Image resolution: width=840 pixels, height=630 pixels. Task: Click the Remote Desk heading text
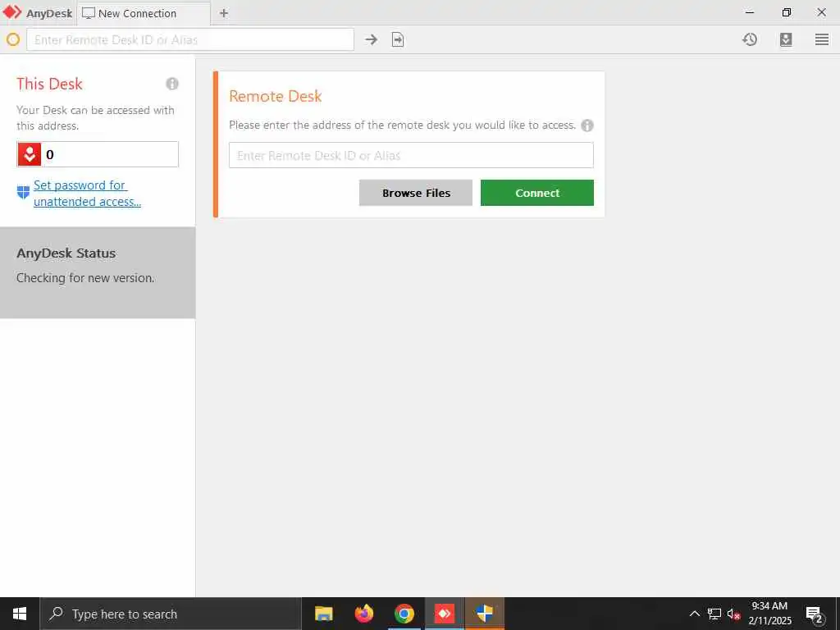[276, 97]
